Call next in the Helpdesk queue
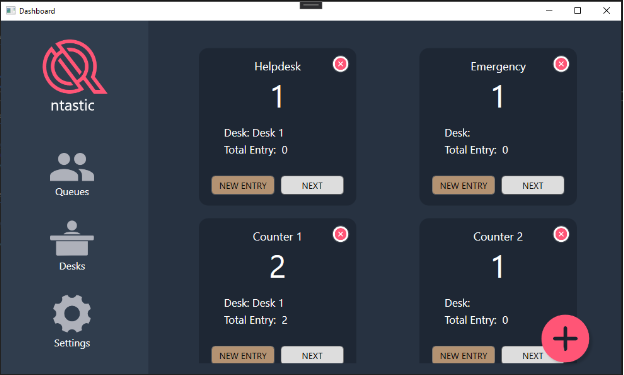Screen dimensions: 624x375 [x=312, y=186]
